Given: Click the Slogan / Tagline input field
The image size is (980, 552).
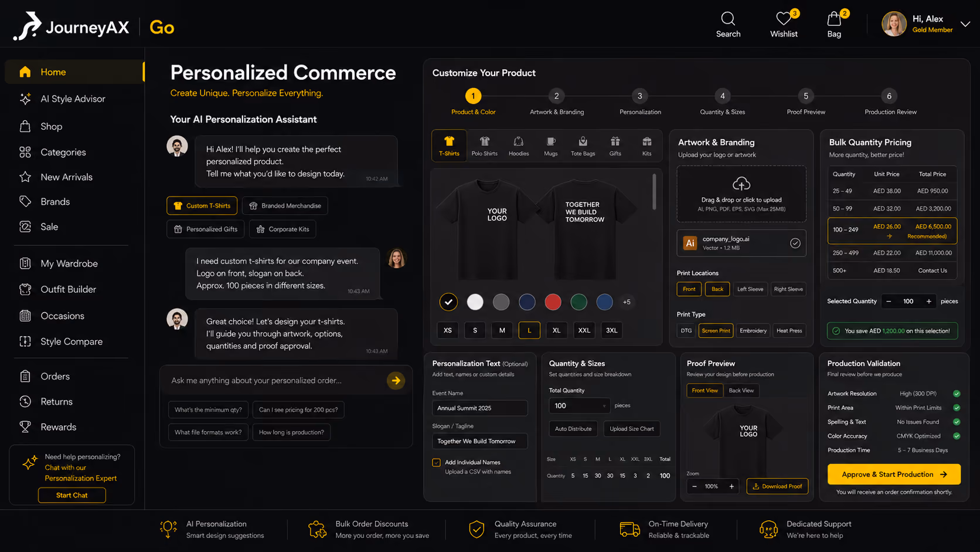Looking at the screenshot, I should [x=480, y=441].
